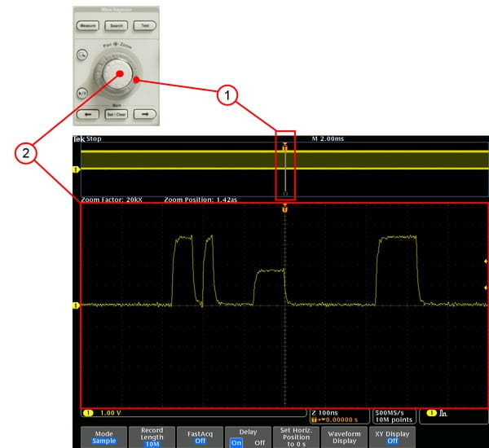Screen dimensions: 489x448
Task: Toggle XY Display off setting
Action: pyautogui.click(x=392, y=437)
